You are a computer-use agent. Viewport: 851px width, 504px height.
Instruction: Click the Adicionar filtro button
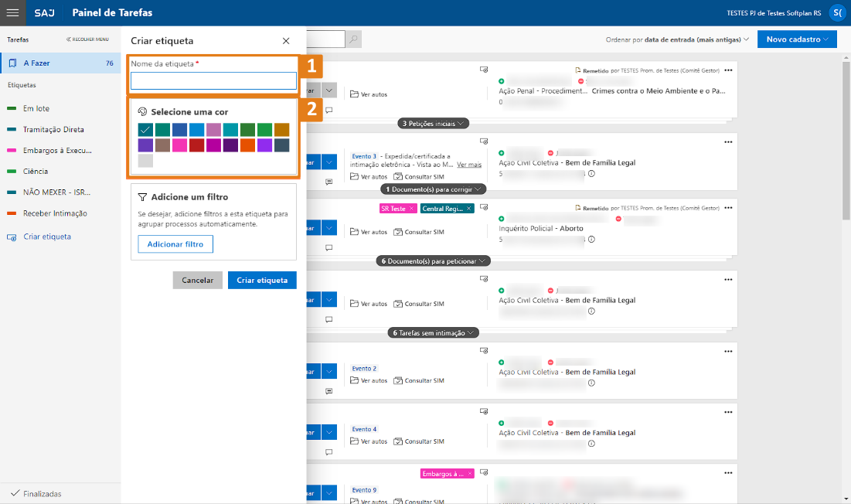click(x=175, y=244)
